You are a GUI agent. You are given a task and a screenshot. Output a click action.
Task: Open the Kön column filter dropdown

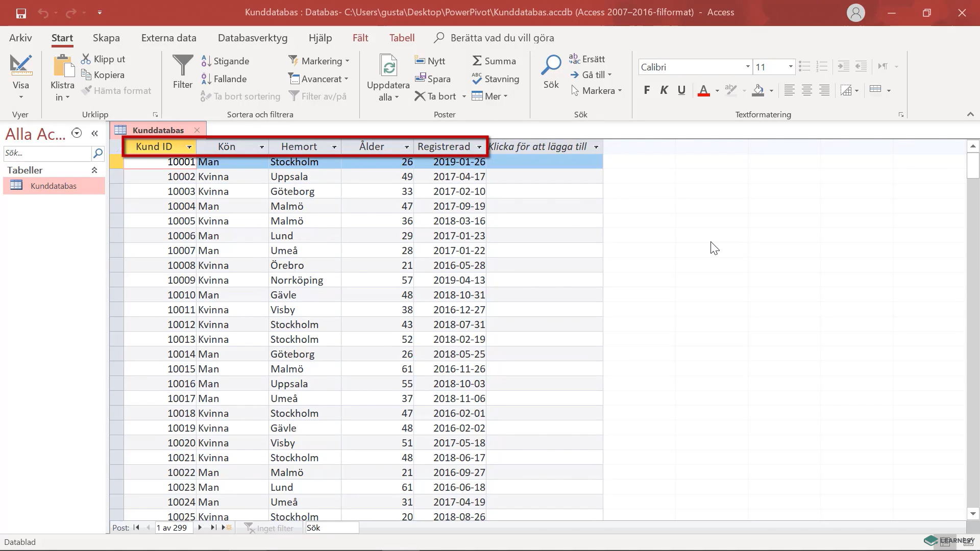coord(262,147)
